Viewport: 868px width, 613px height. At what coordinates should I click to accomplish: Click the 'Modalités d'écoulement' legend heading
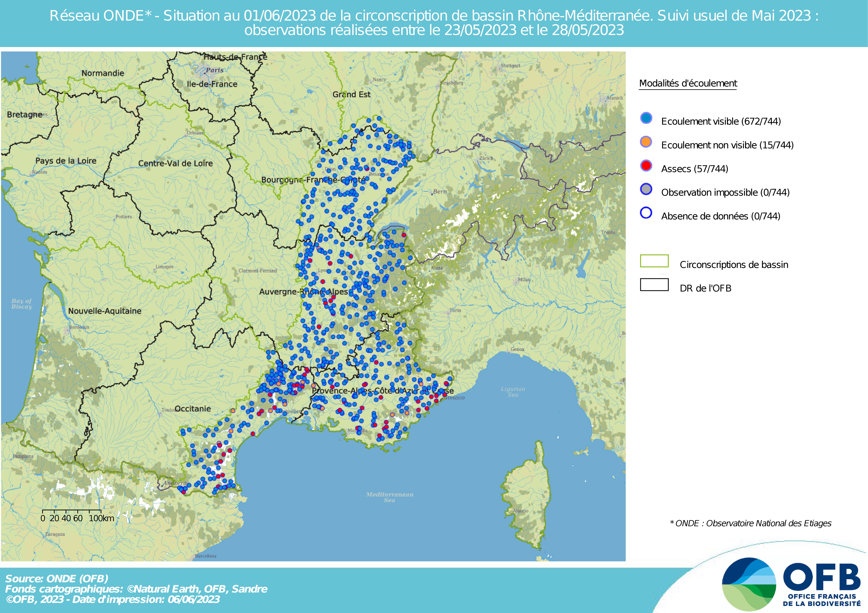(x=688, y=84)
